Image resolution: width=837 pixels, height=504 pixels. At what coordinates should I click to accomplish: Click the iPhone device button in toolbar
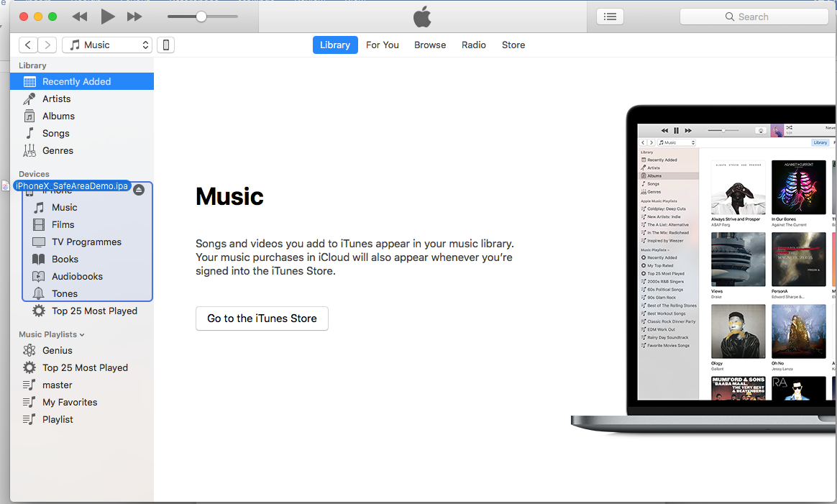click(x=166, y=45)
